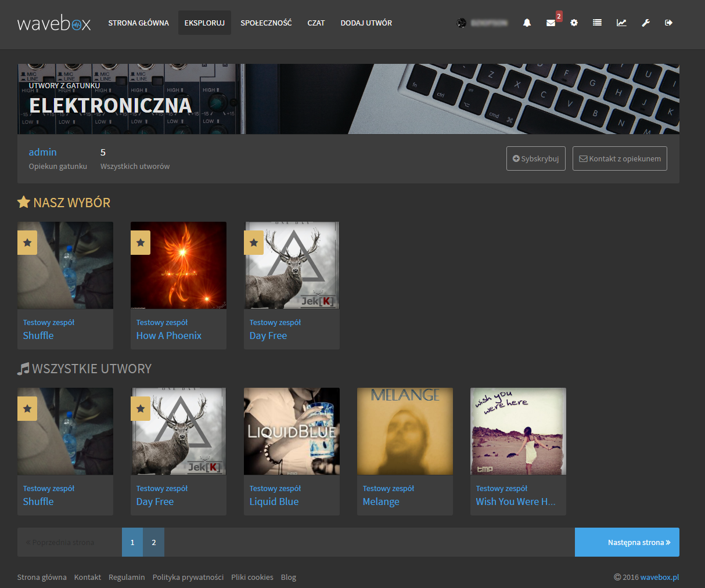Open Testowy zespół above How A Phoenix
705x588 pixels.
pos(162,322)
